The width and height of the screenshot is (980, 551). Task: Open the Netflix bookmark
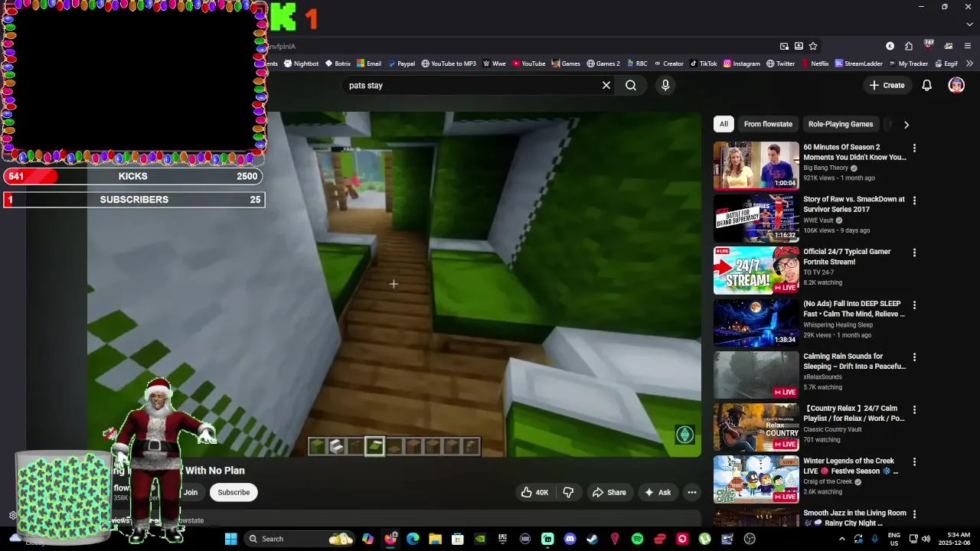point(815,64)
